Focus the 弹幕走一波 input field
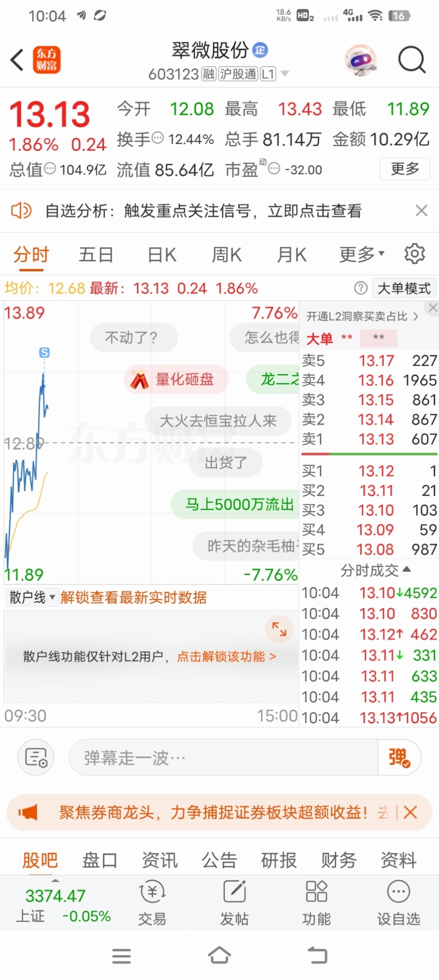The height and width of the screenshot is (980, 439). pyautogui.click(x=224, y=757)
